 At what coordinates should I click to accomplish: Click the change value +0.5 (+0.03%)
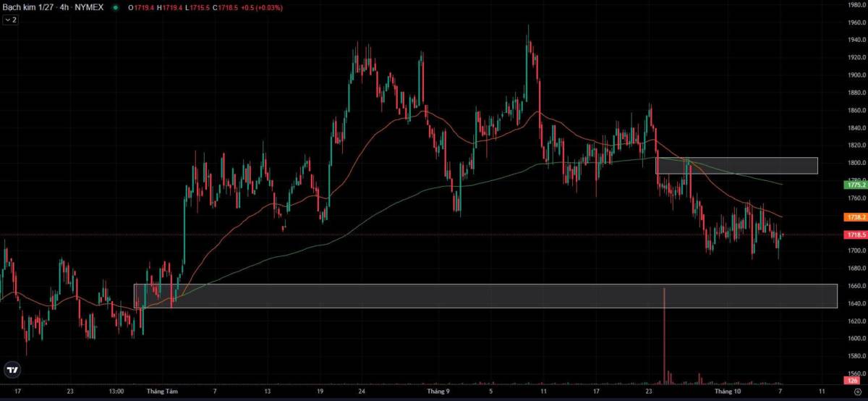tap(263, 7)
